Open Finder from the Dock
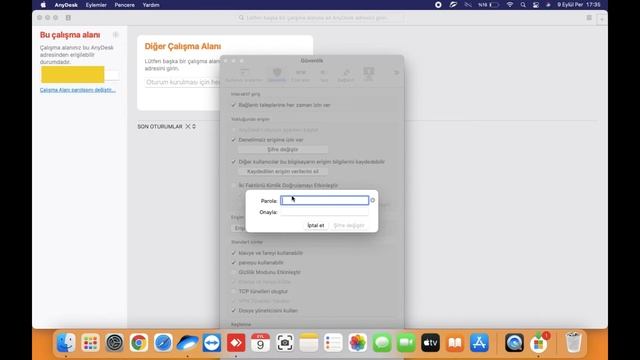 pyautogui.click(x=66, y=342)
